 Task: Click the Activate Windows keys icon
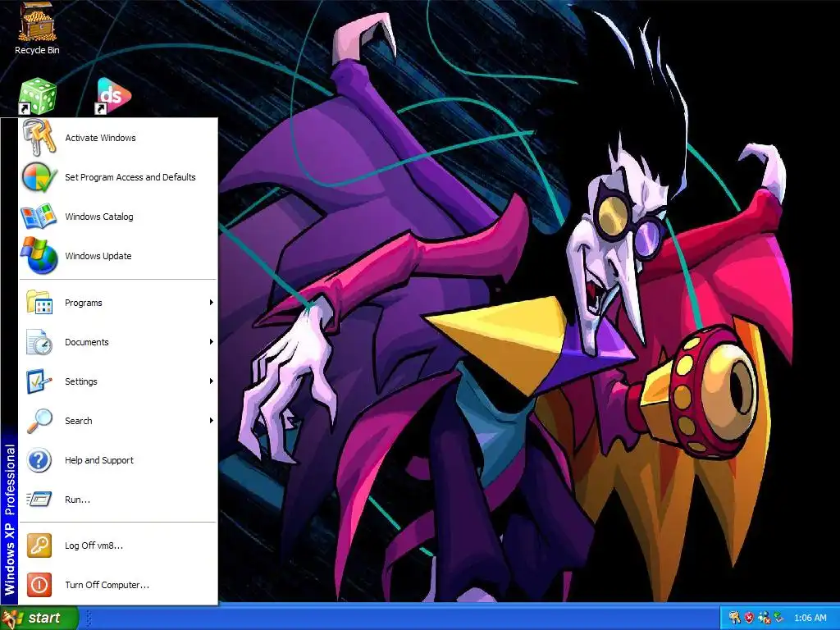(x=39, y=138)
